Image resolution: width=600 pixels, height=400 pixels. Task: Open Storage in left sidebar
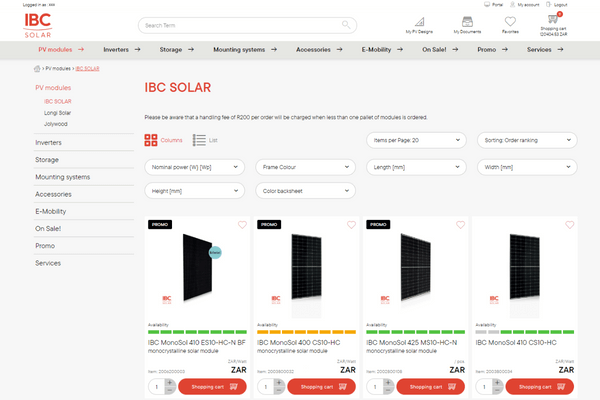47,160
